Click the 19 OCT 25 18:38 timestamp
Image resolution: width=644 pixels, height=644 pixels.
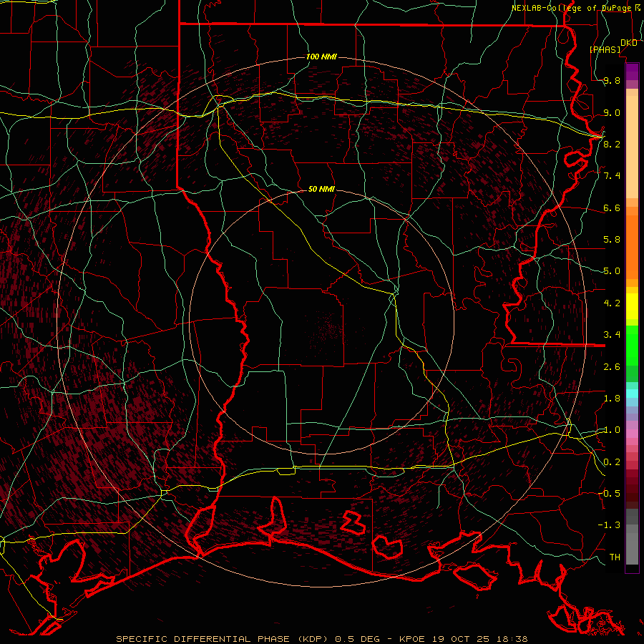pos(479,639)
